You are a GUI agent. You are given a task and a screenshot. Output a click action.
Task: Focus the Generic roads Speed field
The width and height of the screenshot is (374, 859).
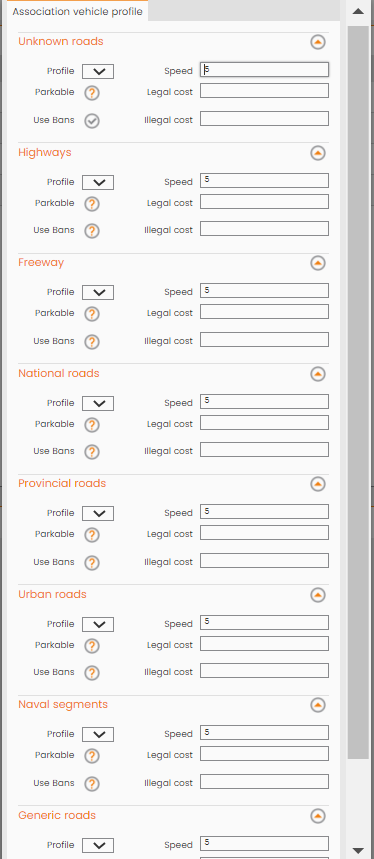pos(264,843)
